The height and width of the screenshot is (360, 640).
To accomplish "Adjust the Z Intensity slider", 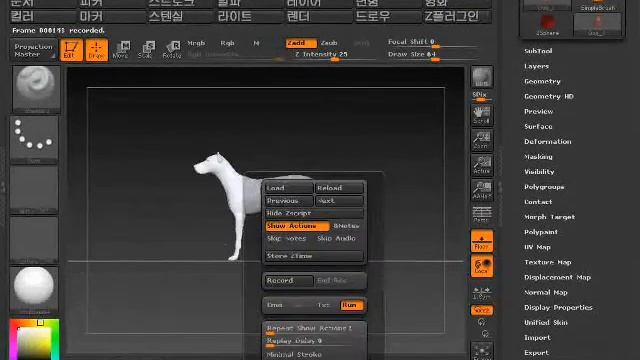I will coord(335,56).
